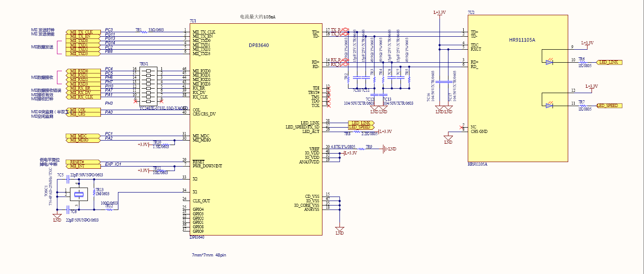Select the MII_COL port
Image resolution: width=644 pixels, height=274 pixels.
tap(83, 110)
